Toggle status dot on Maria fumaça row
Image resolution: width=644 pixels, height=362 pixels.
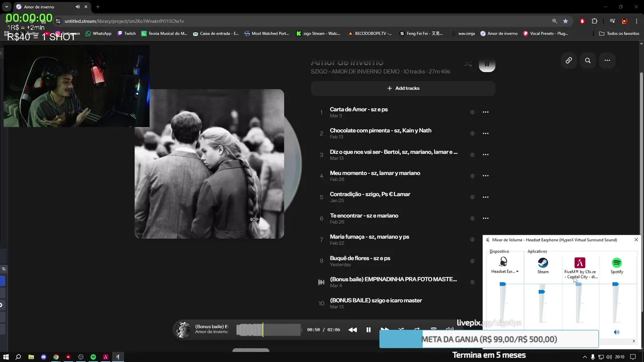(x=472, y=239)
